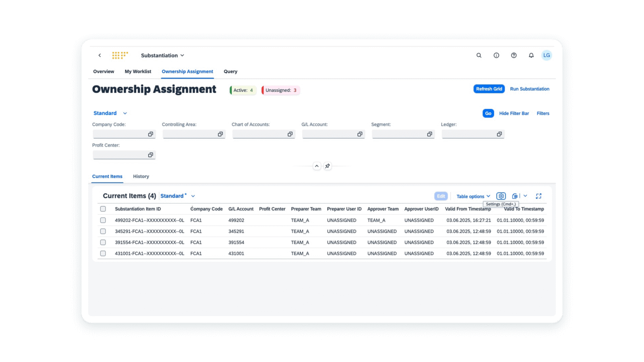Open the search icon in the shell bar
The width and height of the screenshot is (644, 362).
pyautogui.click(x=479, y=55)
